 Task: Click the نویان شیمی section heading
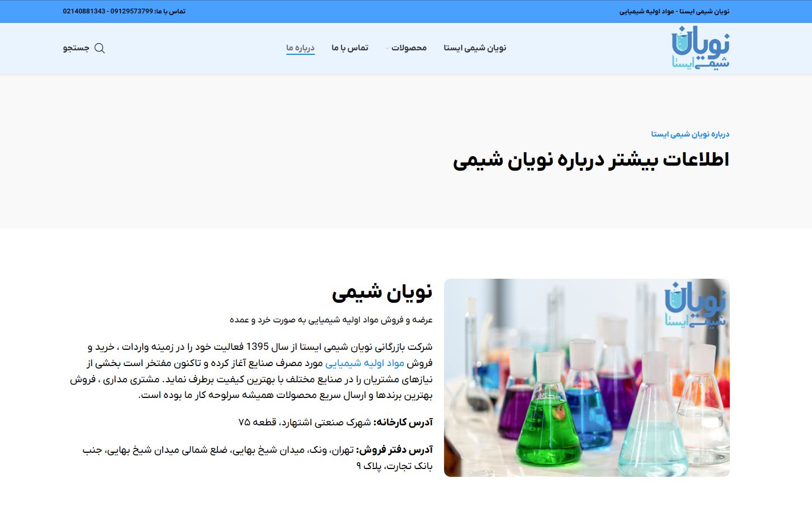pyautogui.click(x=382, y=292)
